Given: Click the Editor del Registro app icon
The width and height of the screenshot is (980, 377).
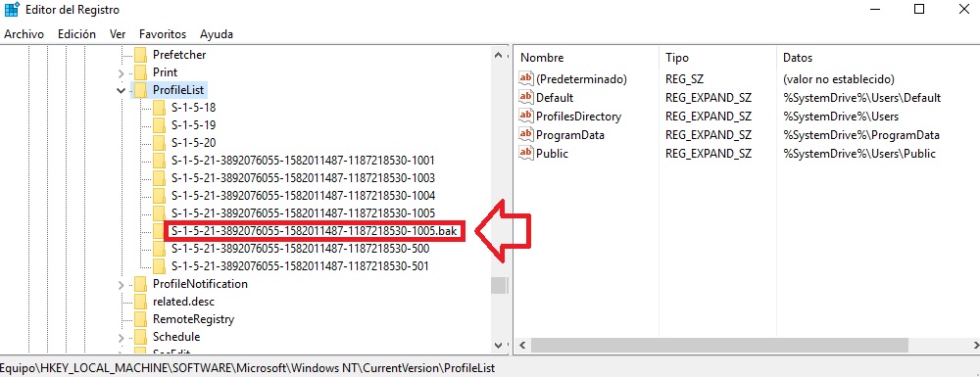Looking at the screenshot, I should (x=11, y=10).
